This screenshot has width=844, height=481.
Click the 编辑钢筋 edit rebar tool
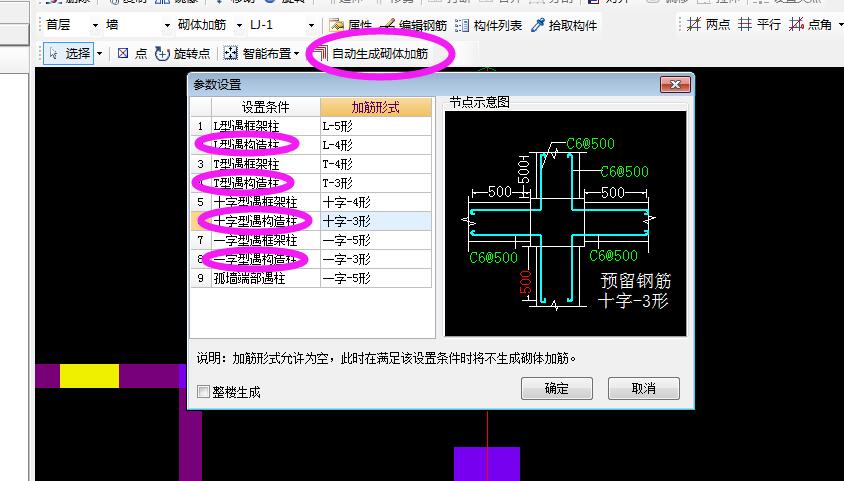tap(413, 25)
